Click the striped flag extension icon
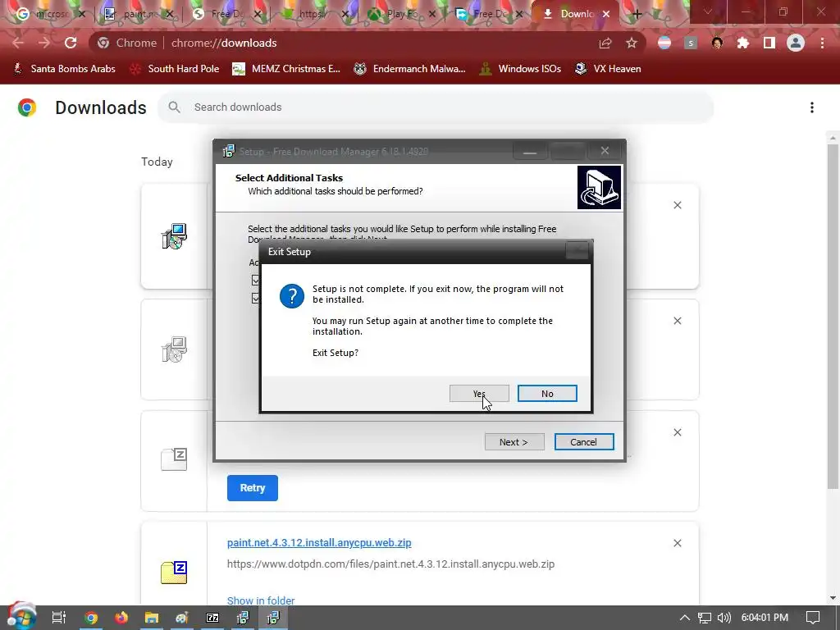This screenshot has width=840, height=630. click(664, 43)
